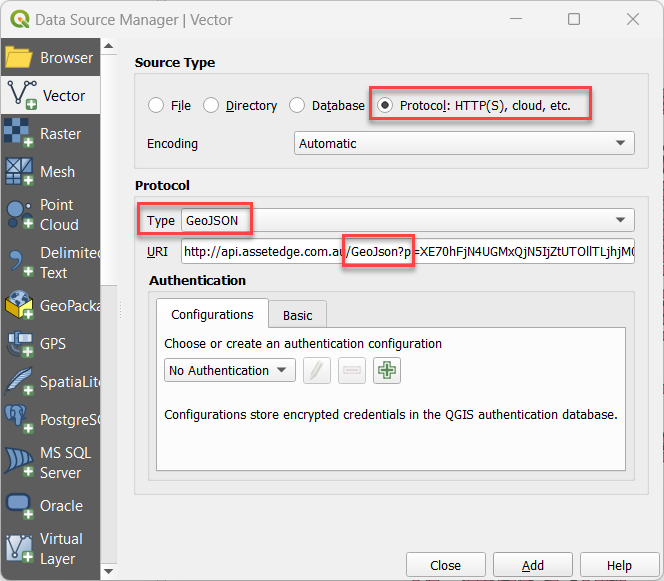Open the GeoPackage source panel

pyautogui.click(x=50, y=305)
